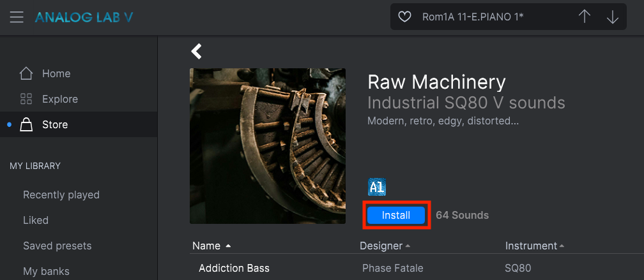Viewport: 644px width, 280px height.
Task: Sort the list by Instrument column
Action: click(x=535, y=246)
